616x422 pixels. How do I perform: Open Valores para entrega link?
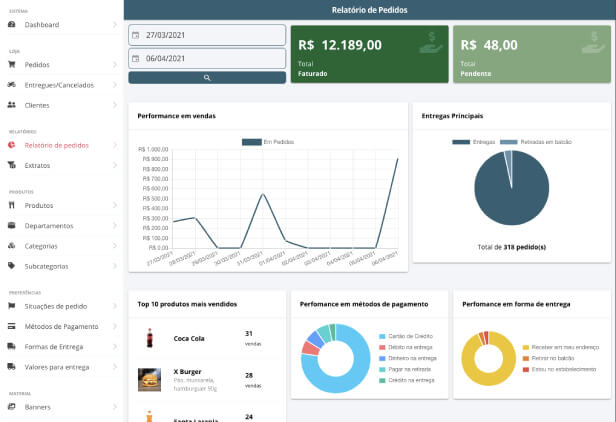click(56, 367)
